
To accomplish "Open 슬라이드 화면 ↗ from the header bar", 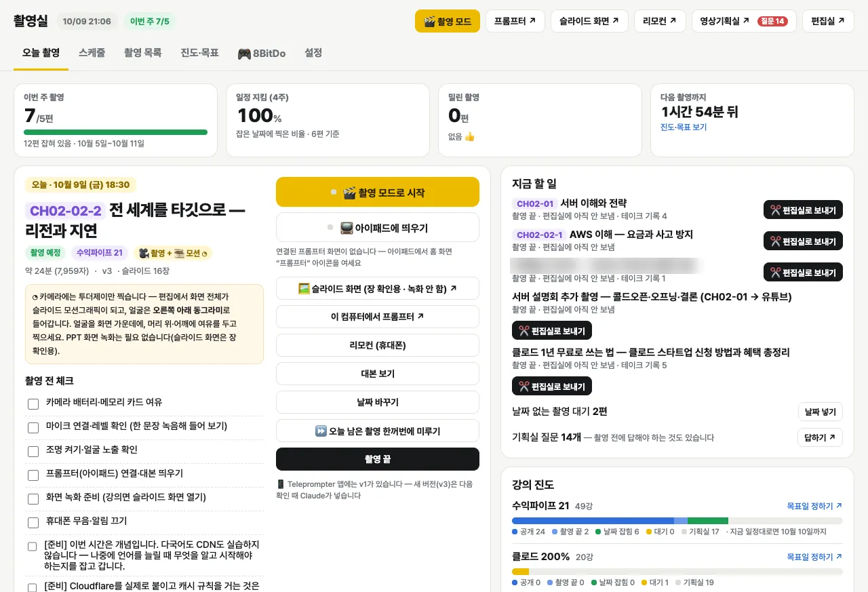I will coord(589,21).
